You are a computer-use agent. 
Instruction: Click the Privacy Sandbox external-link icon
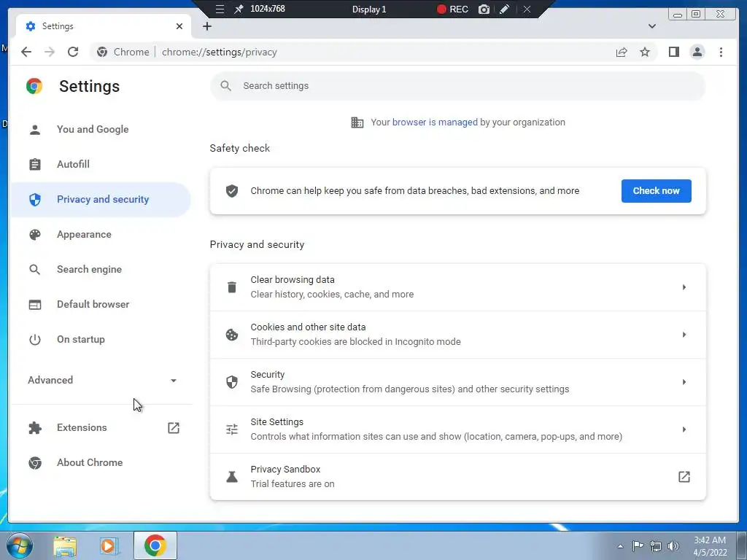[684, 477]
